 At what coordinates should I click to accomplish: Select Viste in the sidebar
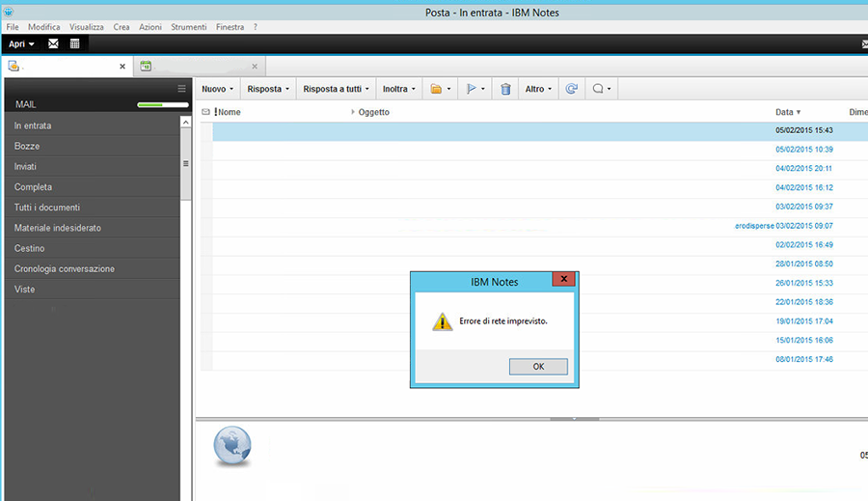click(x=92, y=290)
